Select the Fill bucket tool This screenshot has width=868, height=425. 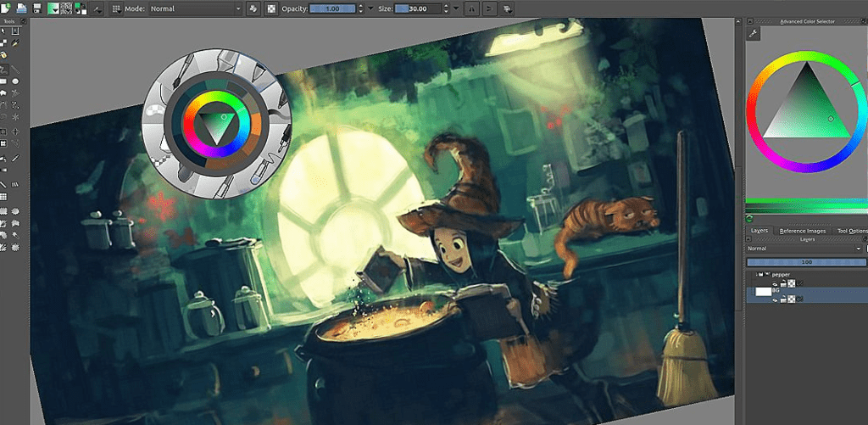[3, 158]
